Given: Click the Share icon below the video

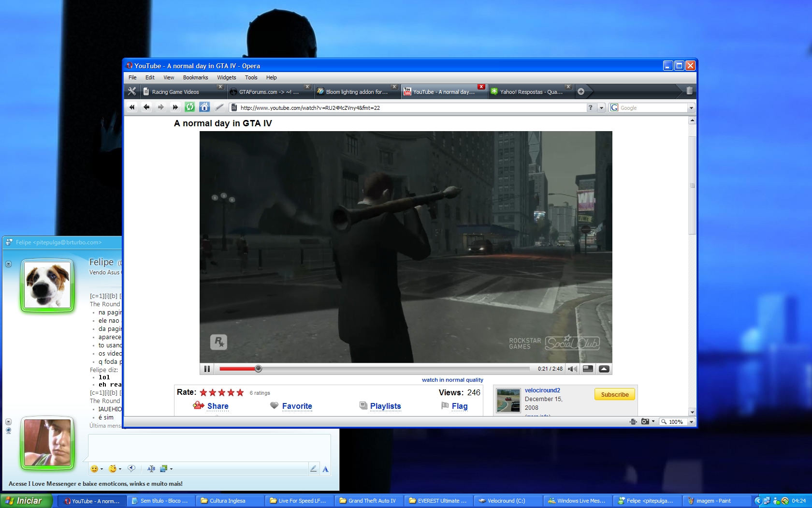Looking at the screenshot, I should (198, 405).
